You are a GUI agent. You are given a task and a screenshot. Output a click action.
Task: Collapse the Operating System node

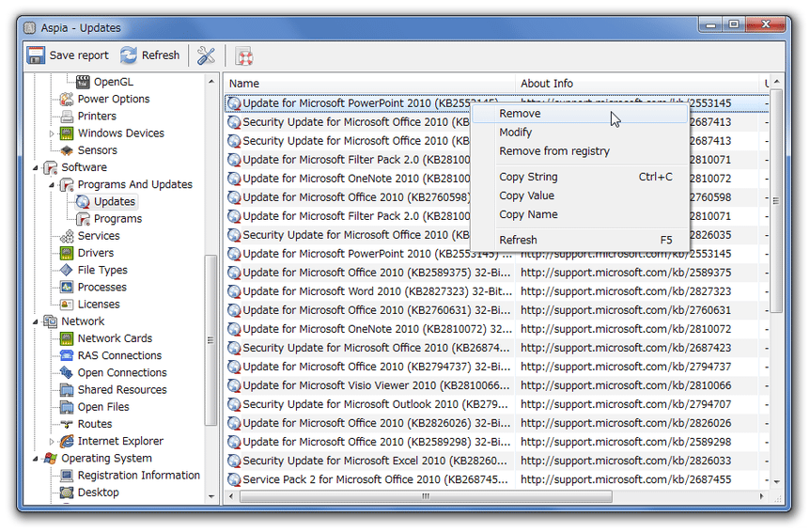(x=35, y=459)
